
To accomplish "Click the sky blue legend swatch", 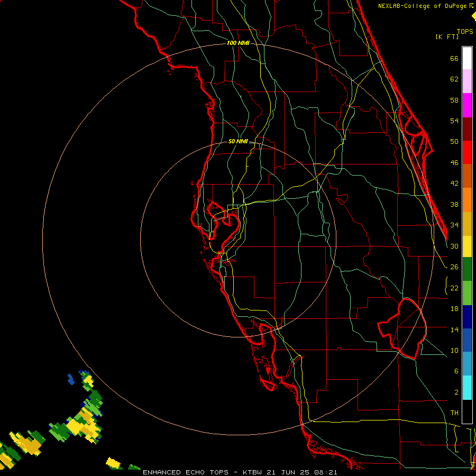I will (x=467, y=364).
